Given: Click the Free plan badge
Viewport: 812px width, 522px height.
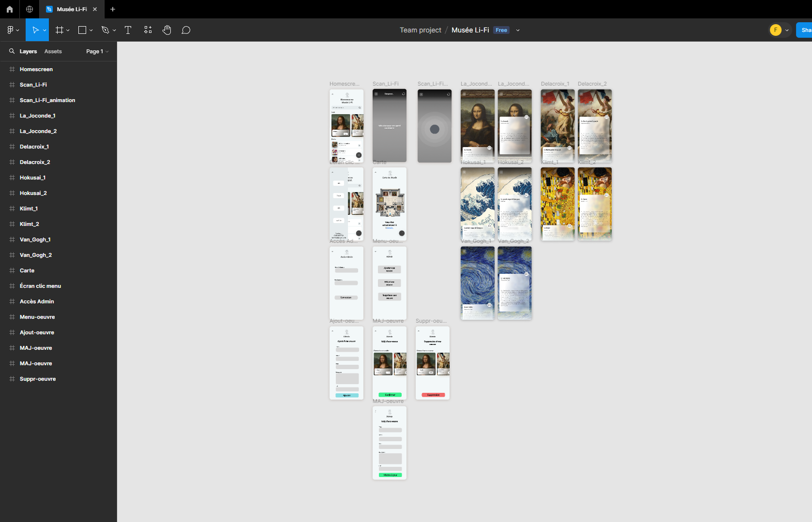Looking at the screenshot, I should click(501, 30).
